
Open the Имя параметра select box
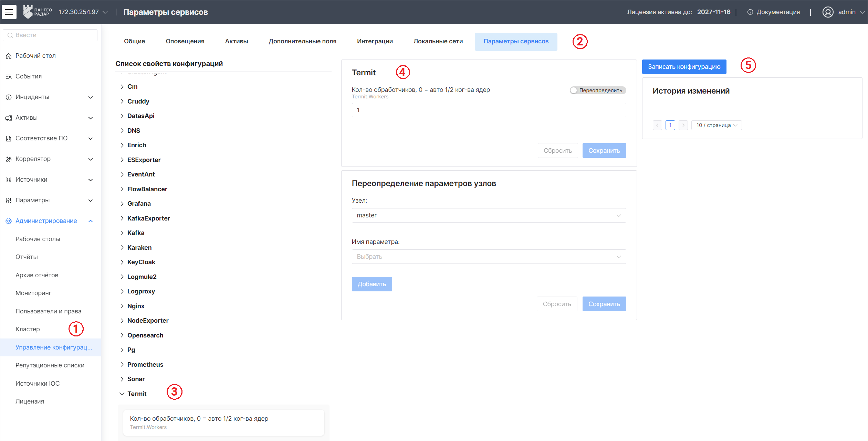(x=489, y=257)
